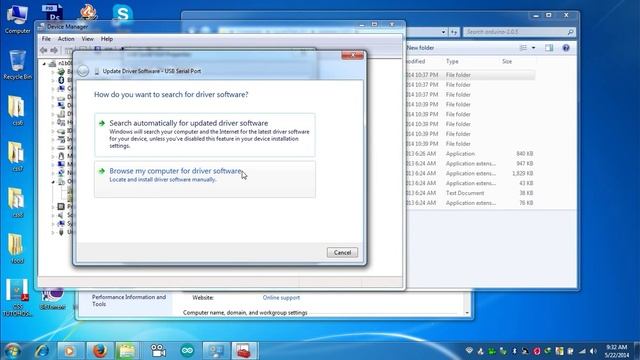Open the Action menu in Device Manager
The height and width of the screenshot is (360, 640).
pos(66,39)
